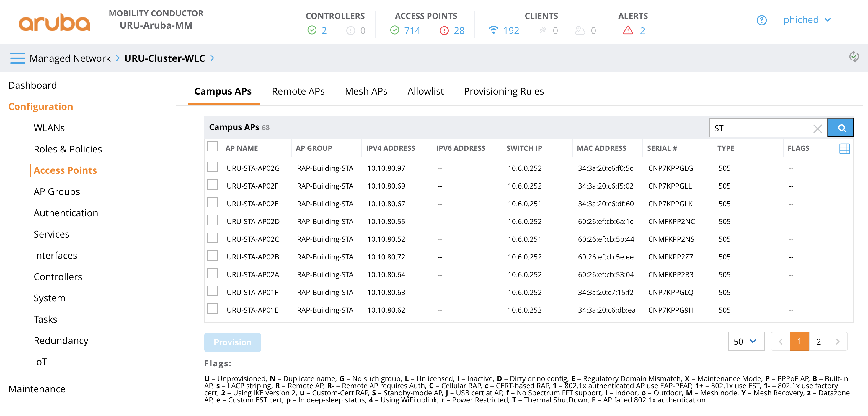Image resolution: width=868 pixels, height=416 pixels.
Task: Tick the checkbox for URU-STA-AP02D
Action: coord(212,220)
